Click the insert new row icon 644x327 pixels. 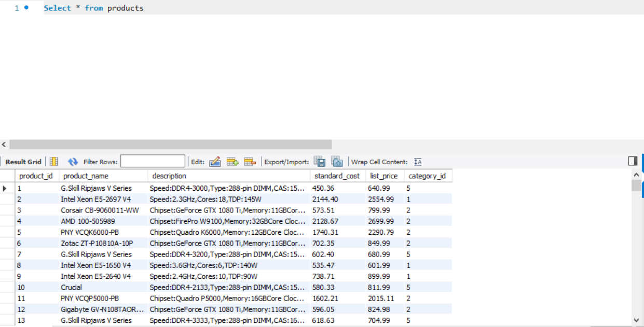point(232,162)
